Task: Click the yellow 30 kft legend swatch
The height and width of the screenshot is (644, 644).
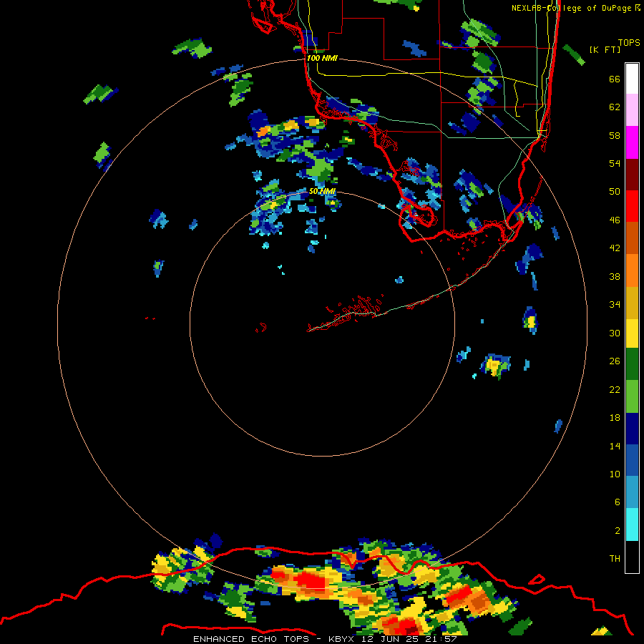Action: tap(632, 333)
